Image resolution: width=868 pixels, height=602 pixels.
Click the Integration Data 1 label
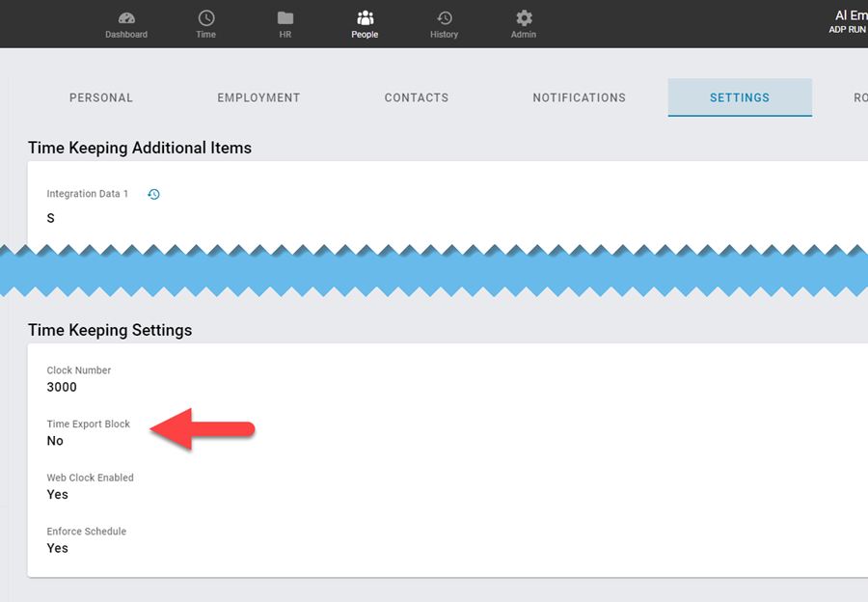[87, 194]
